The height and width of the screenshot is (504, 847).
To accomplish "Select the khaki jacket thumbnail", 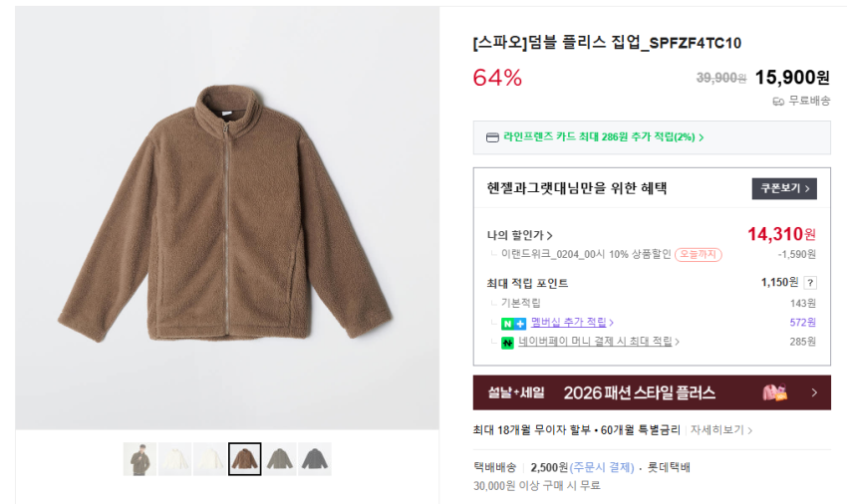I will (280, 459).
